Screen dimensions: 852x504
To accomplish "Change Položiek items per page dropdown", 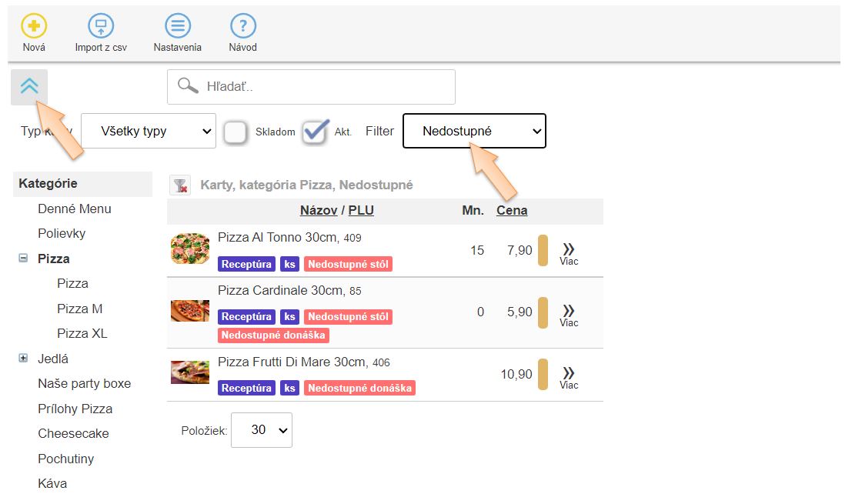I will point(261,430).
